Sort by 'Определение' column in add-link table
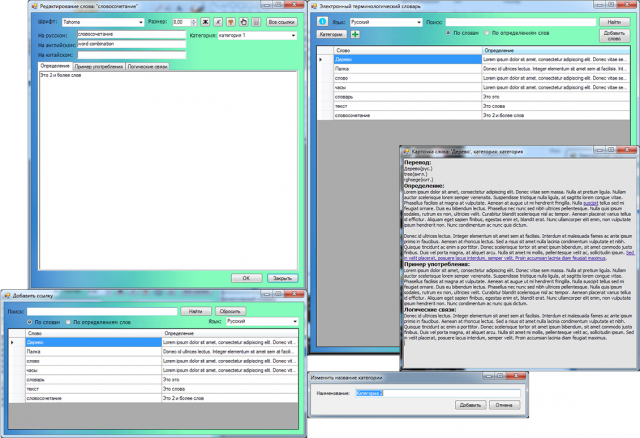 click(x=230, y=333)
